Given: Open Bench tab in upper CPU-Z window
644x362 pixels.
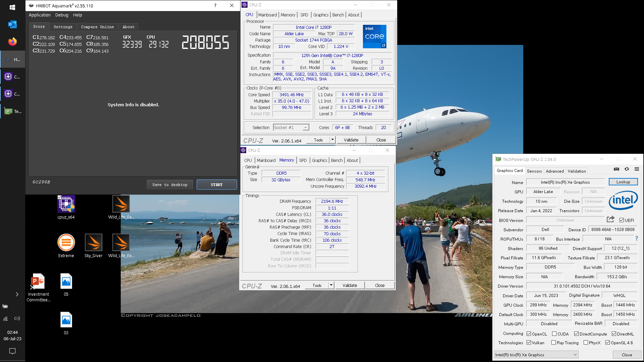Looking at the screenshot, I should point(338,15).
